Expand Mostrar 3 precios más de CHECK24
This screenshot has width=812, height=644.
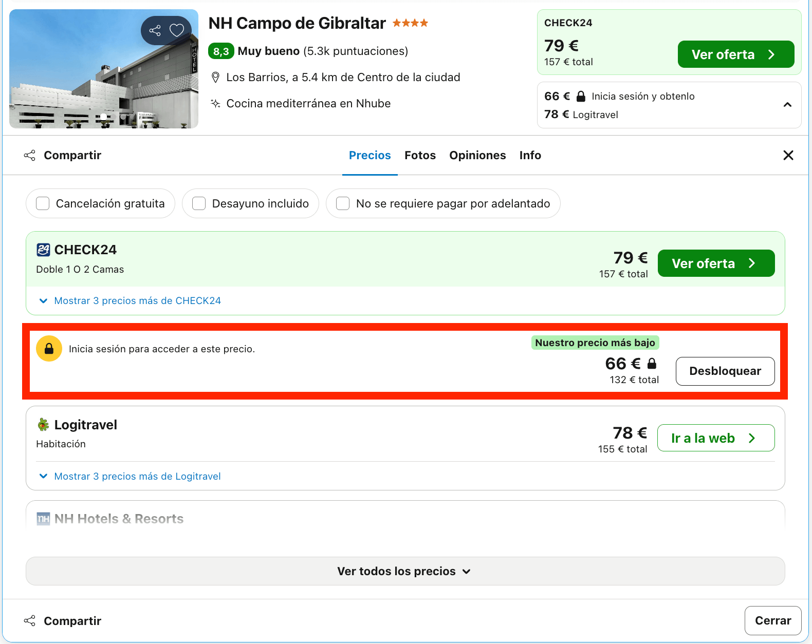130,300
